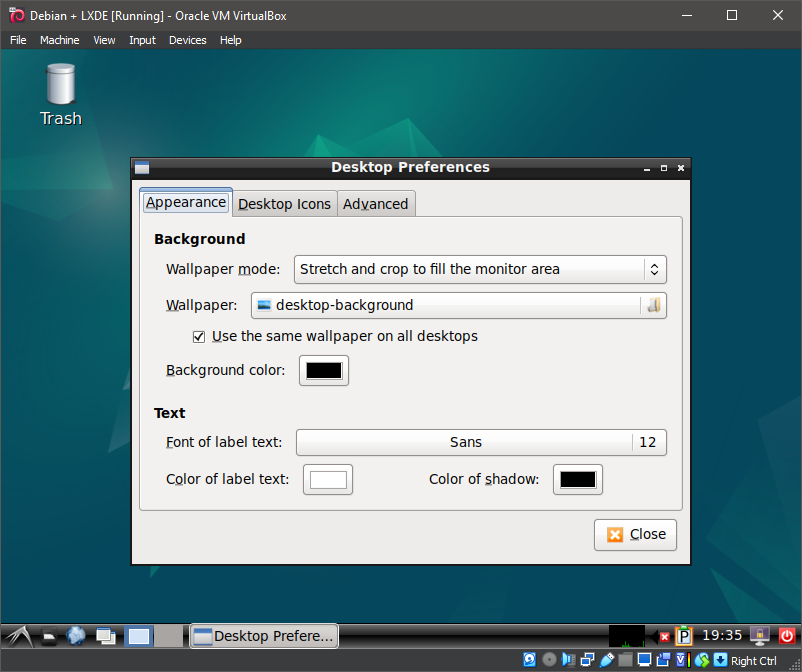Lock the screen using the tray lock icon

click(758, 636)
